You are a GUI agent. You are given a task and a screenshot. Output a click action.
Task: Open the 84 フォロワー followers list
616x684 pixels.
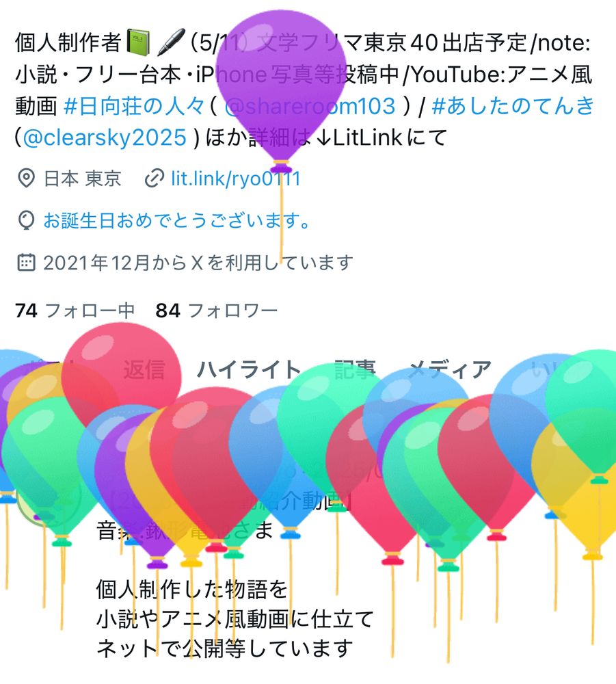point(217,311)
